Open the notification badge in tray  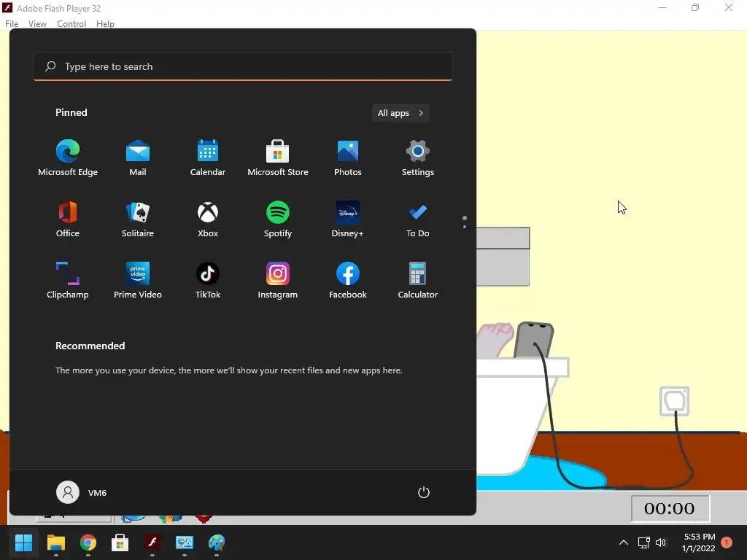tap(727, 542)
